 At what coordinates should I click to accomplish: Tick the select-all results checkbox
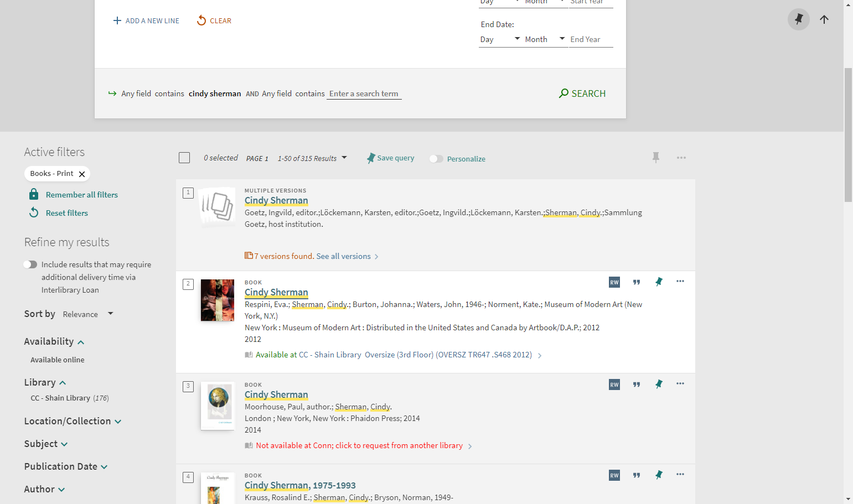click(x=184, y=158)
